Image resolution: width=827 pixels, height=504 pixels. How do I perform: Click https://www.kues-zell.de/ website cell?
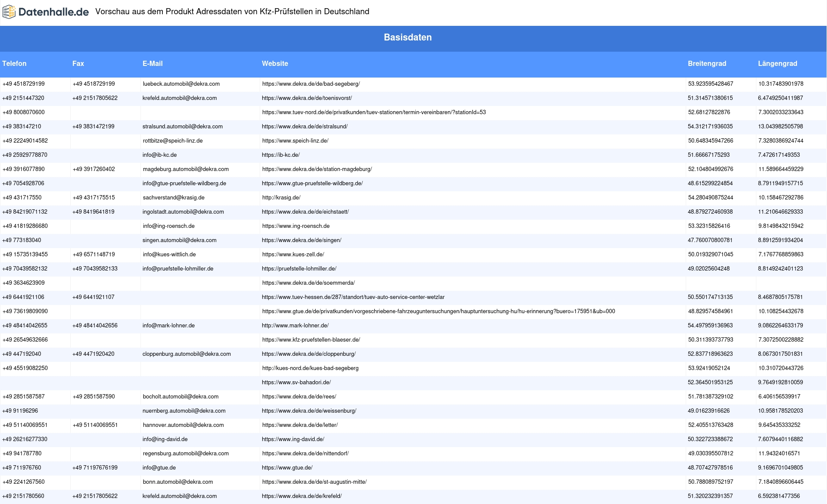pyautogui.click(x=293, y=255)
